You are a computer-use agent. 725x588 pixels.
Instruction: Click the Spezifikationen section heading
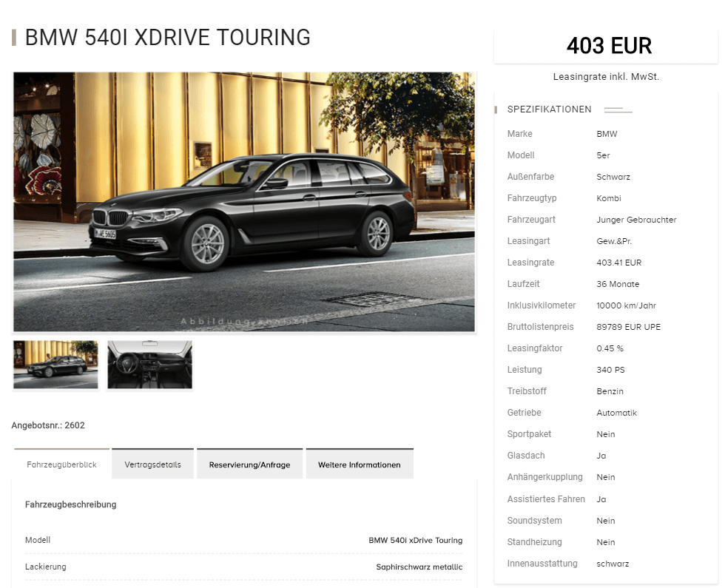pos(549,109)
